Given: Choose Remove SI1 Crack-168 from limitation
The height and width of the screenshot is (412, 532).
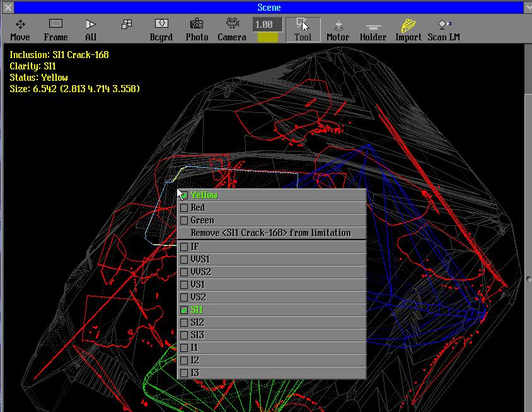Looking at the screenshot, I should [271, 233].
